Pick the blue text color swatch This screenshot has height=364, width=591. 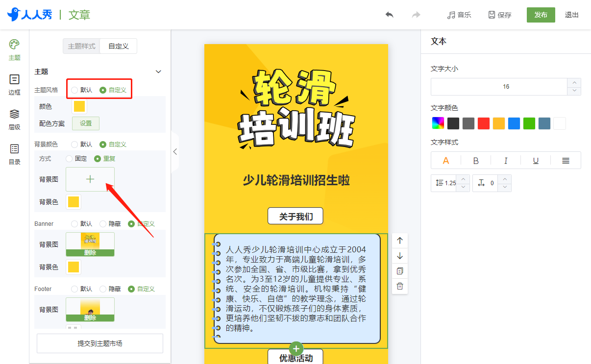tap(514, 123)
